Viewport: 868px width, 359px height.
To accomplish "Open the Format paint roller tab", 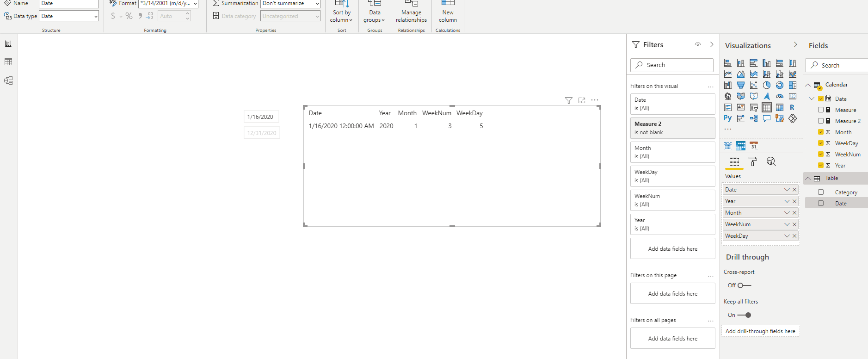I will (753, 161).
